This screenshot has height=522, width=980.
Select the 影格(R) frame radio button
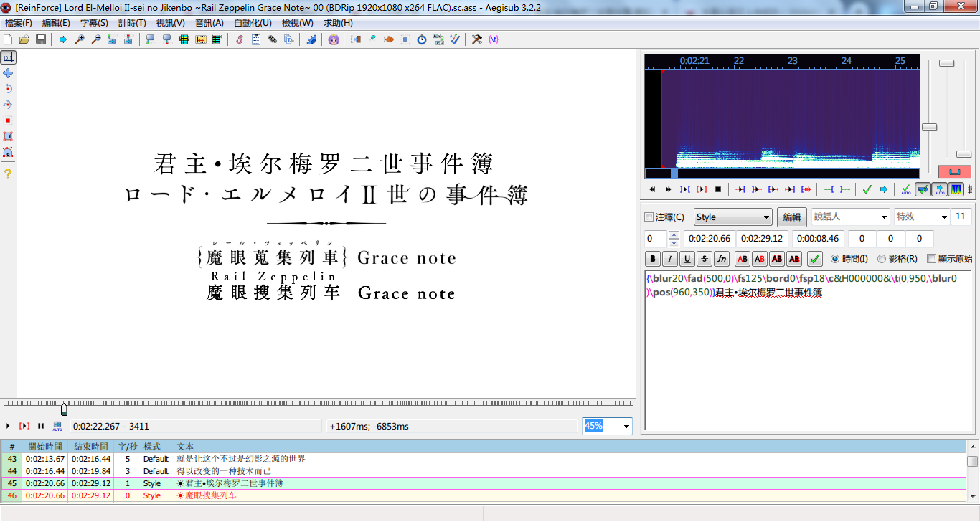[897, 259]
